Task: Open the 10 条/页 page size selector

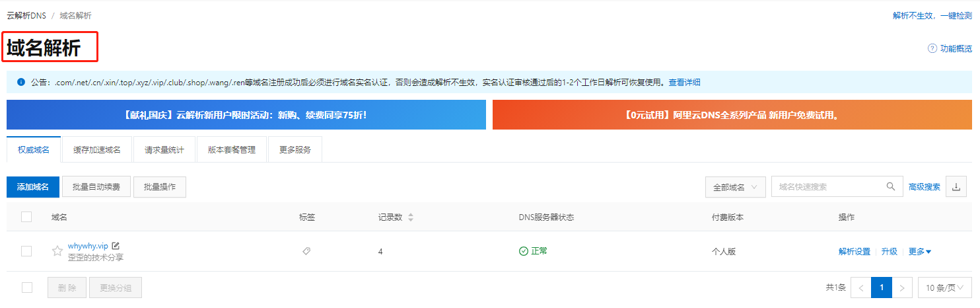Action: [x=944, y=288]
